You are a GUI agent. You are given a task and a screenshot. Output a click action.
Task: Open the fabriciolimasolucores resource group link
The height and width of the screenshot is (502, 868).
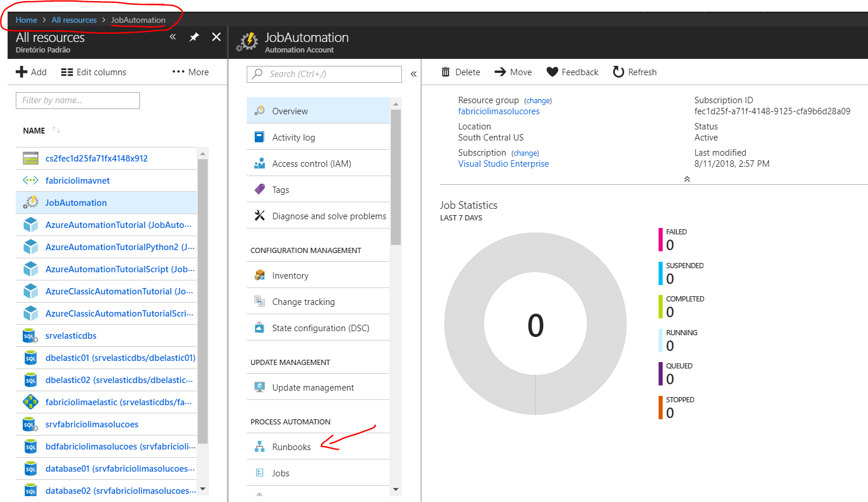[x=499, y=111]
